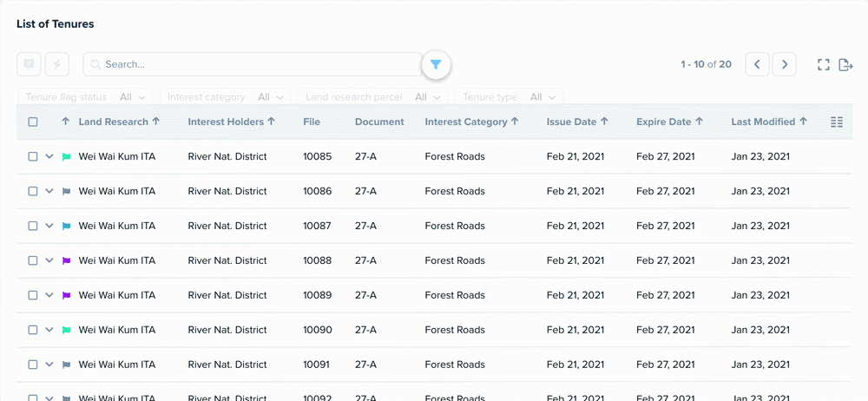The height and width of the screenshot is (401, 868).
Task: Click the purple flag on file 10088
Action: click(67, 260)
